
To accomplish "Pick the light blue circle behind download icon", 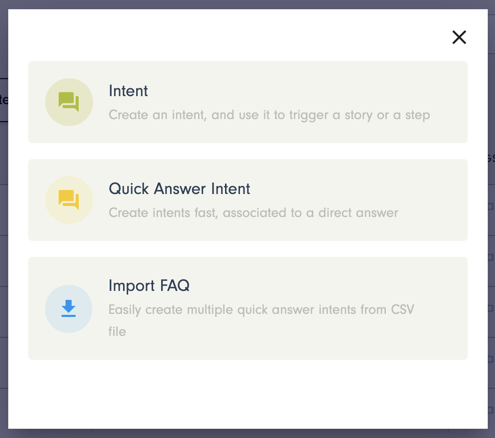I will tap(69, 309).
